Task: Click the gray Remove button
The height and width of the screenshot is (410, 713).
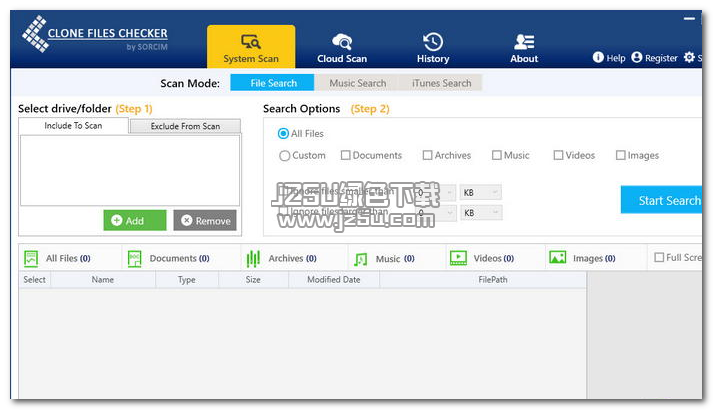Action: 205,220
